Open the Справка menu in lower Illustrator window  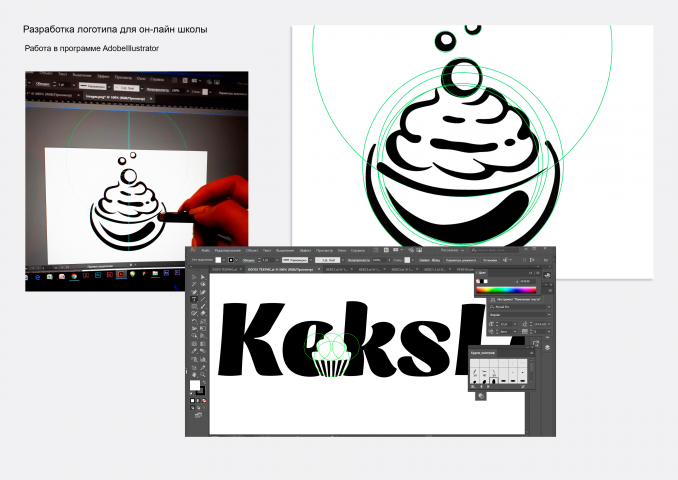(x=358, y=251)
